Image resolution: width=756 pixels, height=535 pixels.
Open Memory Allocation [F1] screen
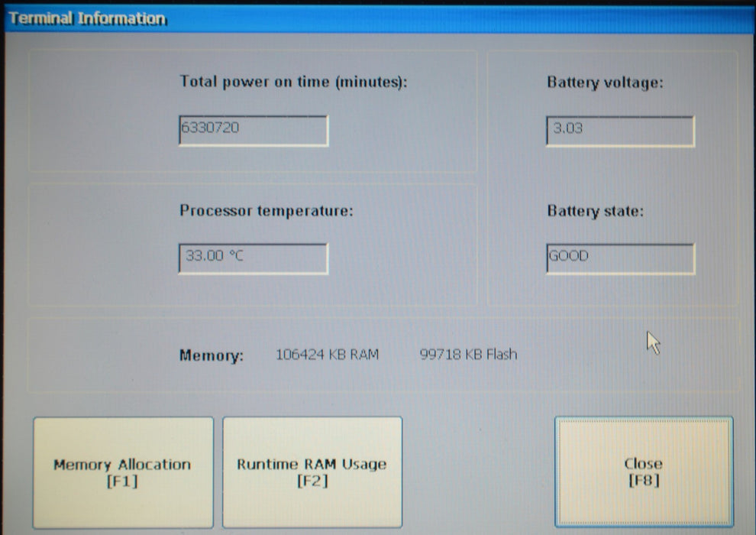(x=123, y=472)
